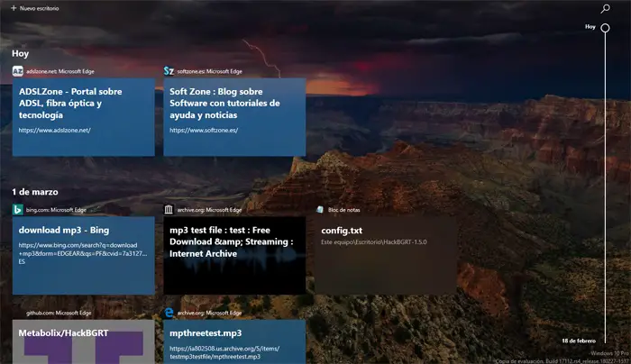The image size is (631, 364).
Task: Open the ADSLZone activity card
Action: (83, 117)
